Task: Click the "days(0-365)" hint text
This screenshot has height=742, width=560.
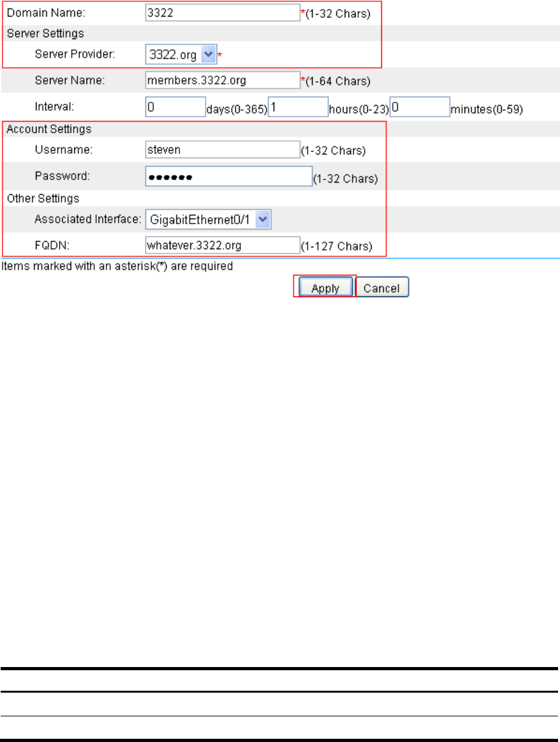Action: pos(236,110)
